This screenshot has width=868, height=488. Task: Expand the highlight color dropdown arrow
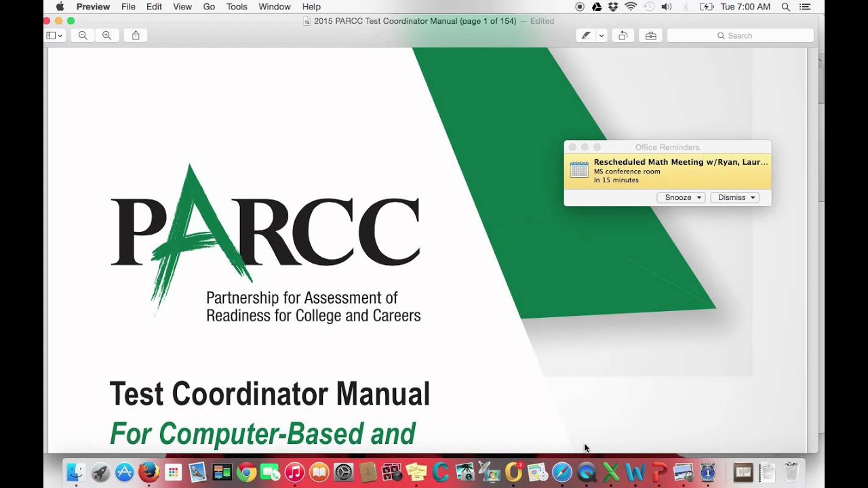(x=601, y=35)
